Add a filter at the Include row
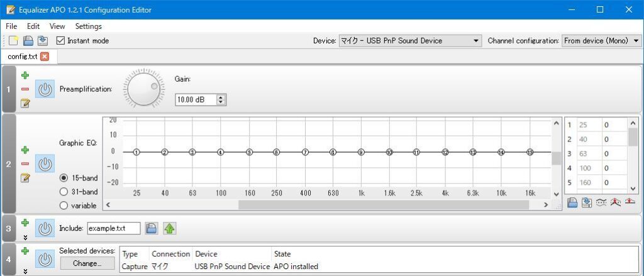The height and width of the screenshot is (276, 644). click(25, 223)
